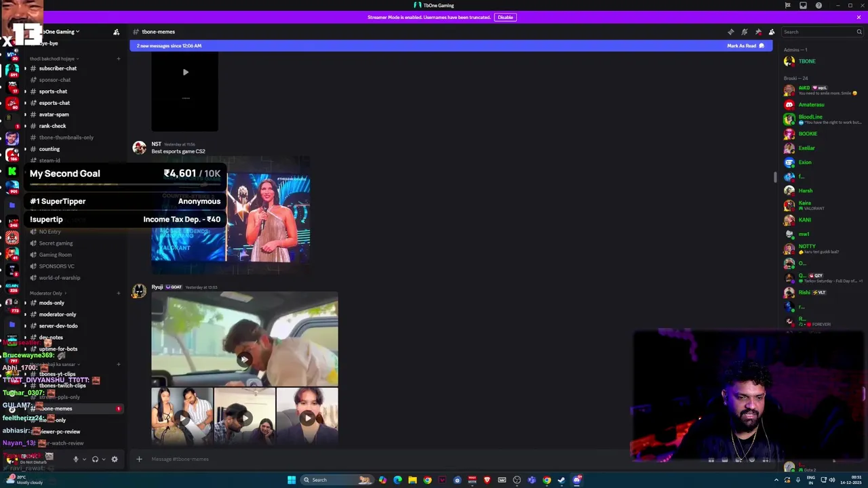Open BOOKIE in member list
Viewport: 868px width, 488px height.
808,134
